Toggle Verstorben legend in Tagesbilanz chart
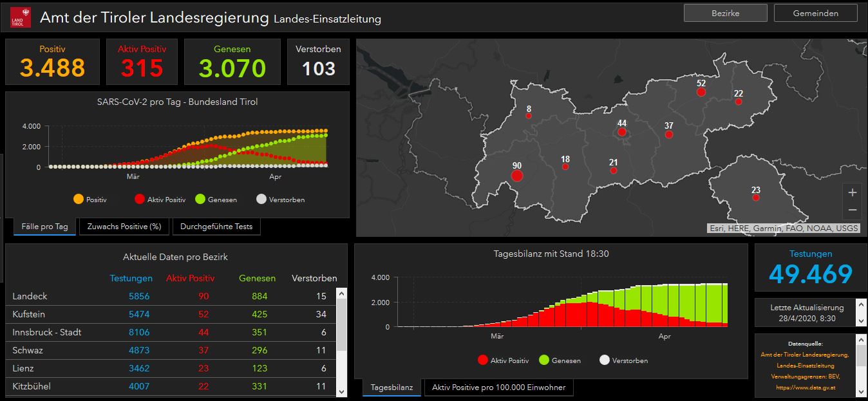868x401 pixels. (623, 360)
